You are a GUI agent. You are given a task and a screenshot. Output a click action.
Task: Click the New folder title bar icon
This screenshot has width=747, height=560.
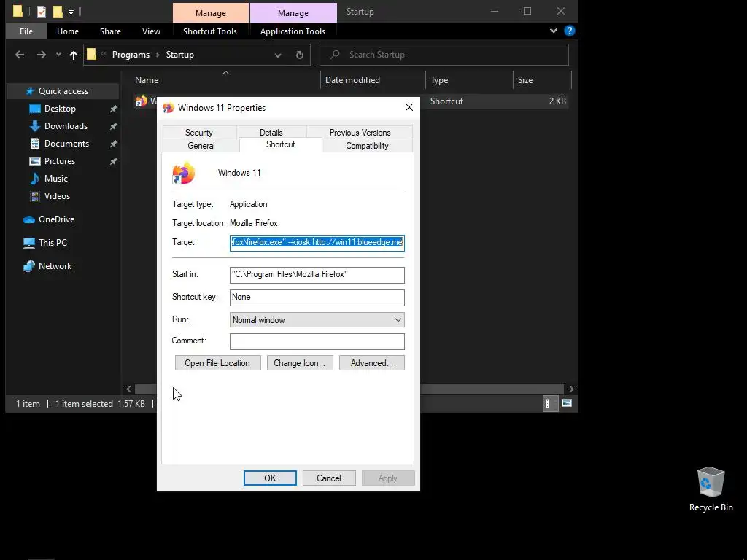(x=58, y=12)
